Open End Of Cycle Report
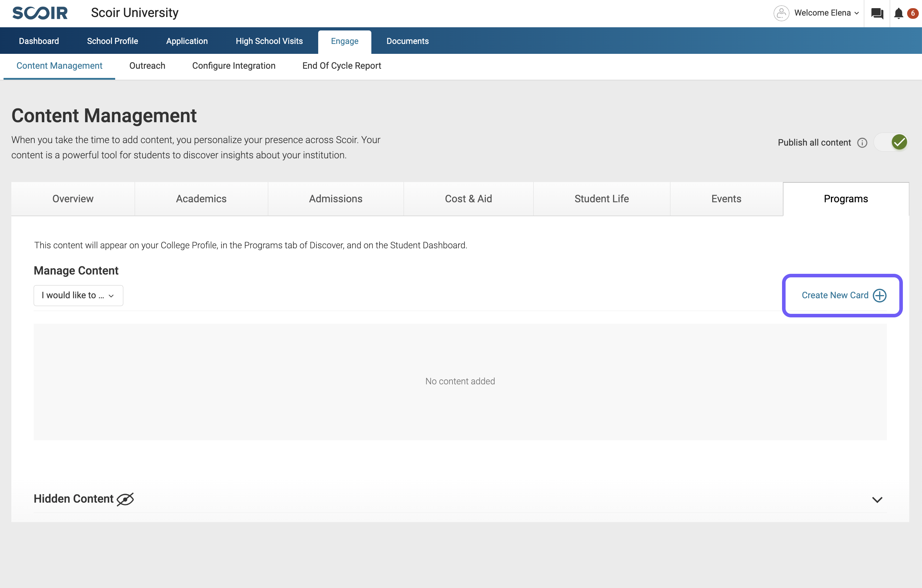 coord(342,66)
